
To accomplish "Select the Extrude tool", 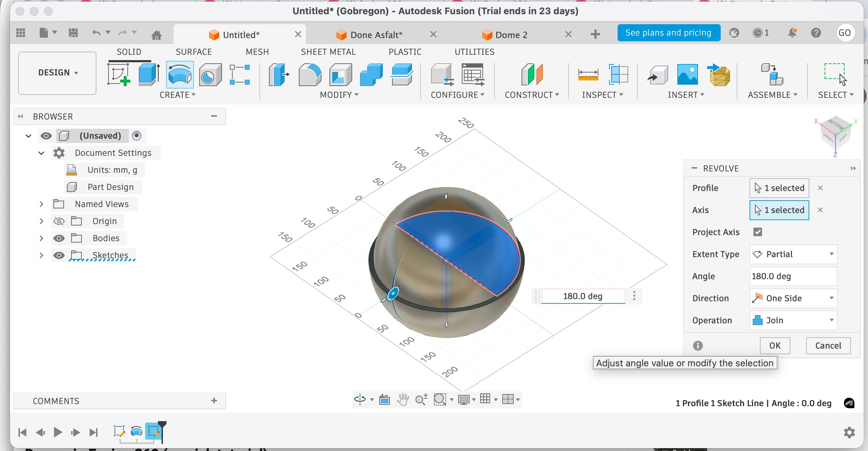I will (x=148, y=74).
